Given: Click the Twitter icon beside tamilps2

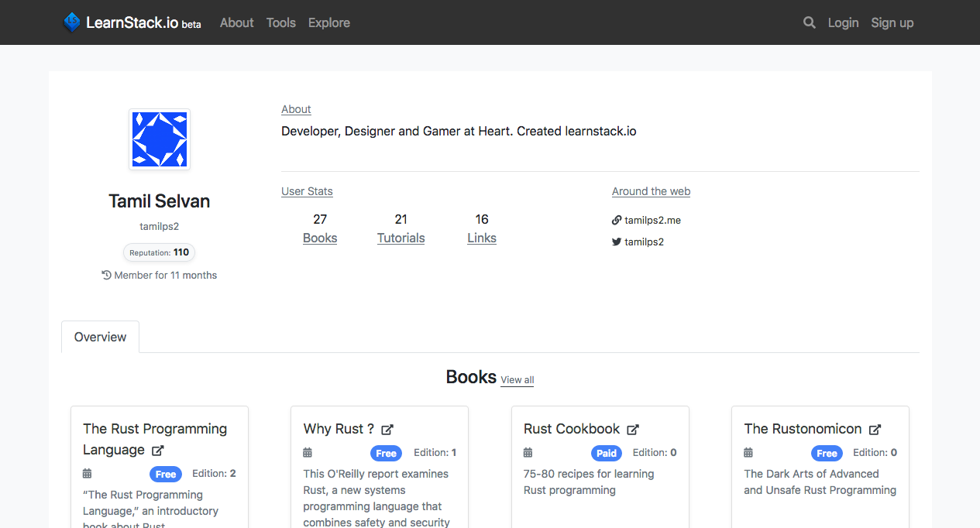Looking at the screenshot, I should coord(616,242).
